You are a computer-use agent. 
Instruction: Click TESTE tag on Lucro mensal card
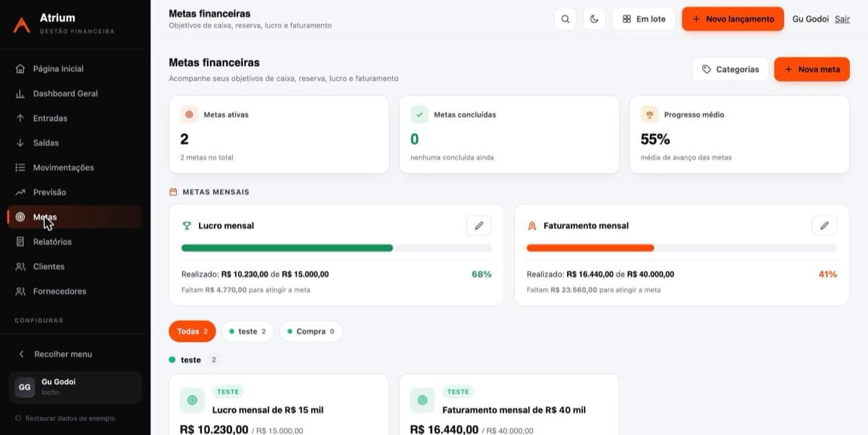click(x=228, y=392)
